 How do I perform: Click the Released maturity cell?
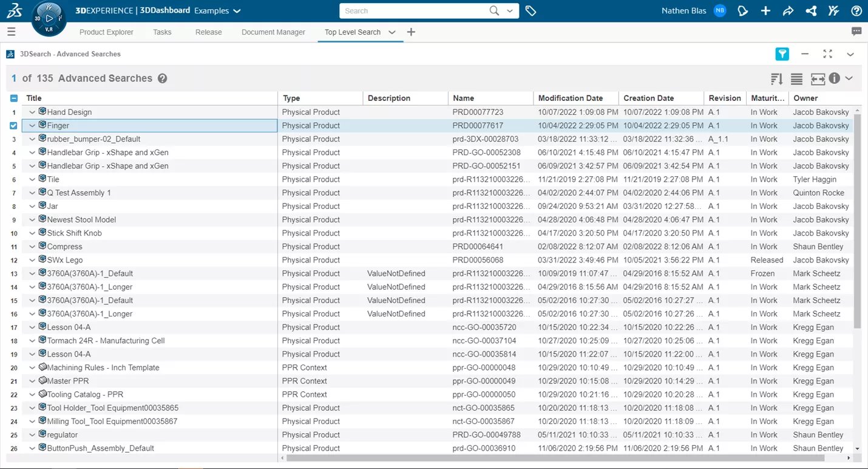coord(767,260)
